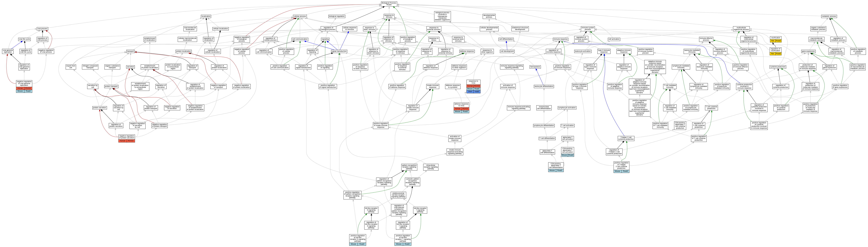Click the 'T cell mediated immunity' node
This screenshot has height=247, width=868.
[670, 86]
